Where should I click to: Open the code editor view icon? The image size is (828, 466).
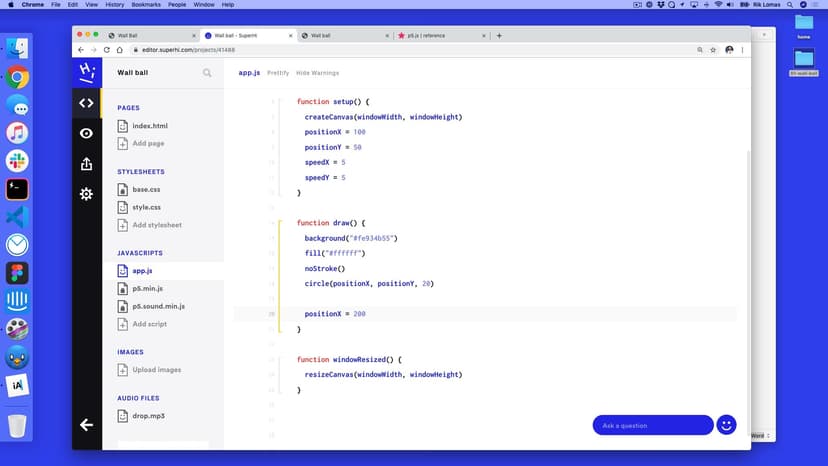[86, 102]
